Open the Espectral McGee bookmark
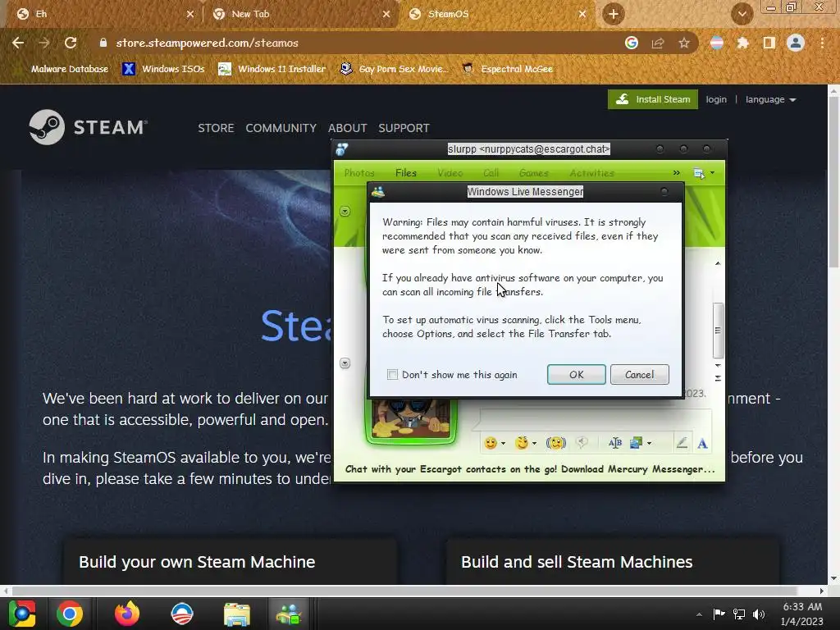Image resolution: width=840 pixels, height=630 pixels. pos(507,69)
